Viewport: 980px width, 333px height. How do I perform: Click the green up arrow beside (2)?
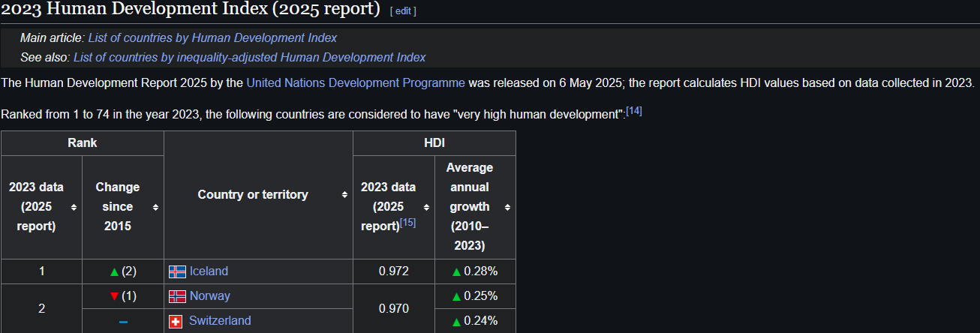tap(114, 271)
